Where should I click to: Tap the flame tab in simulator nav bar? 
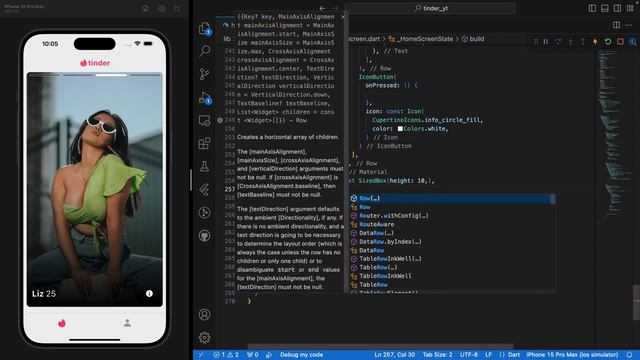pos(62,323)
